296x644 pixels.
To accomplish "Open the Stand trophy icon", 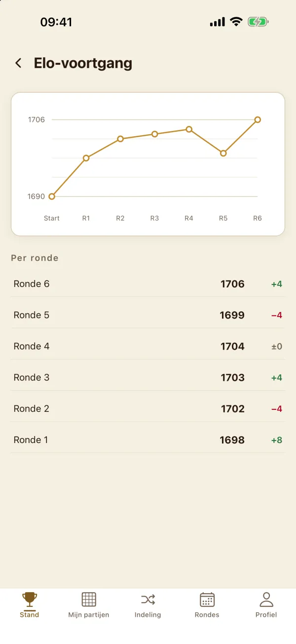I will (x=30, y=600).
